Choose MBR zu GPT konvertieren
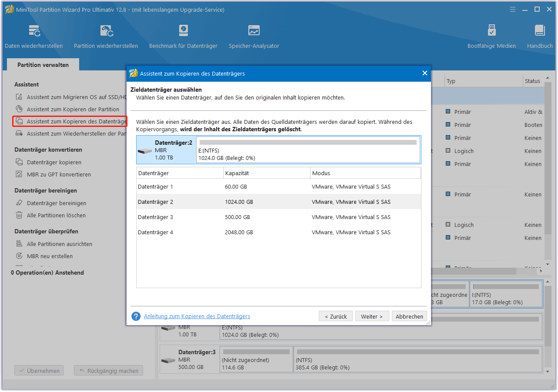This screenshot has height=392, width=558. tap(53, 174)
